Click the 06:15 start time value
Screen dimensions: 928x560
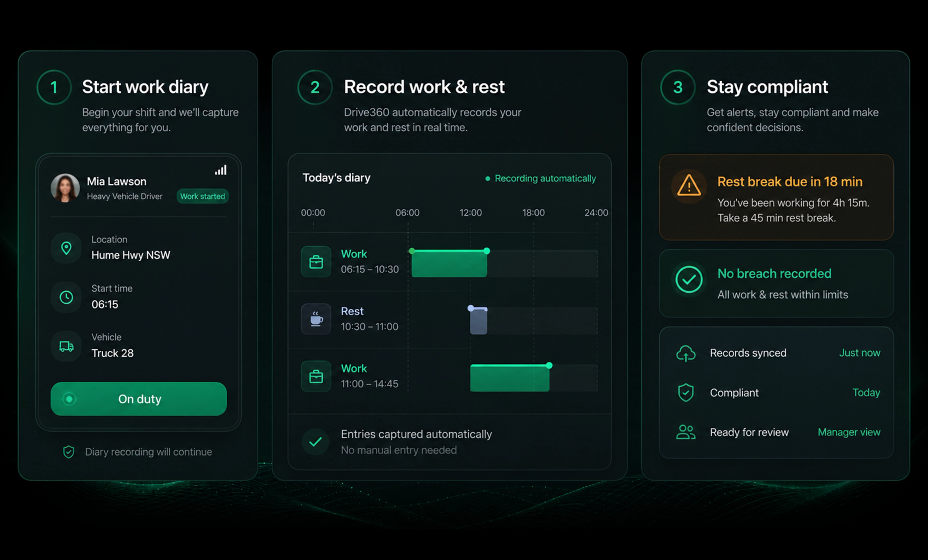(x=105, y=304)
